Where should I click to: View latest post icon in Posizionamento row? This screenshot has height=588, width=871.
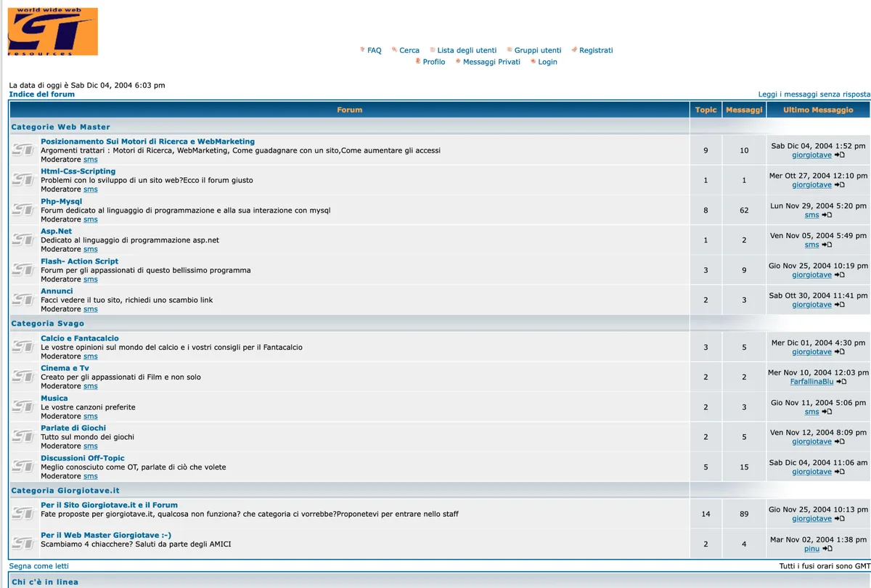[840, 155]
